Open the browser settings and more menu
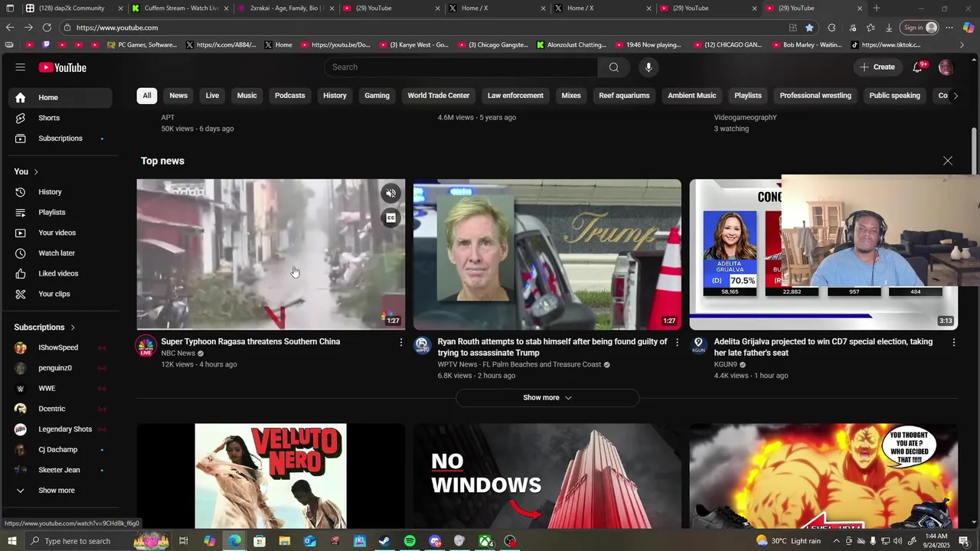The width and height of the screenshot is (980, 551). pyautogui.click(x=949, y=28)
